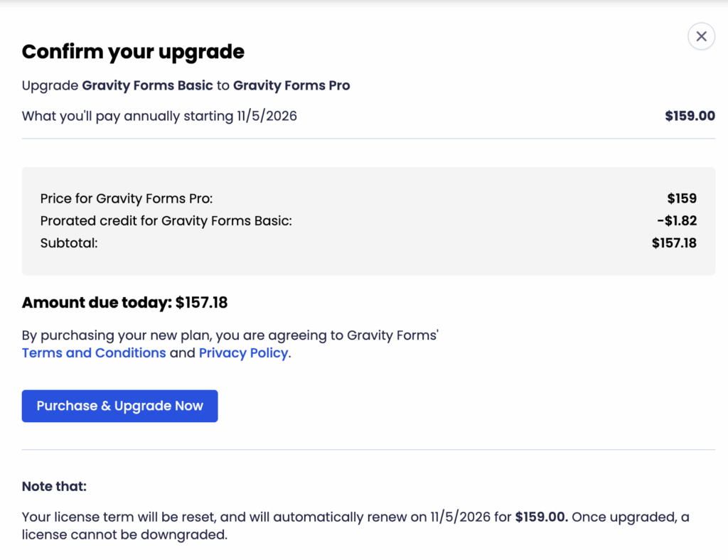The width and height of the screenshot is (728, 560).
Task: Click the gray pricing summary box
Action: click(x=369, y=221)
